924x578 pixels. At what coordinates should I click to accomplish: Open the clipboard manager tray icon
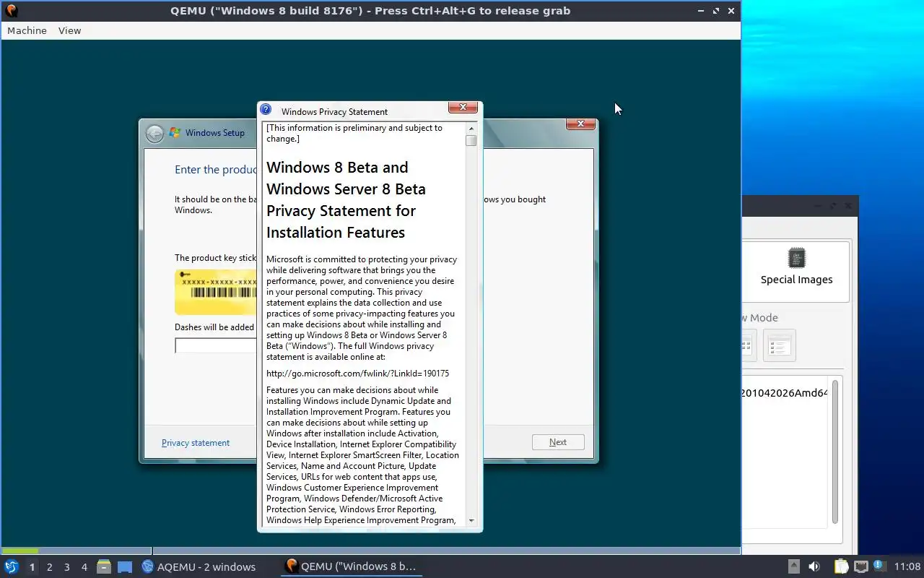point(842,566)
